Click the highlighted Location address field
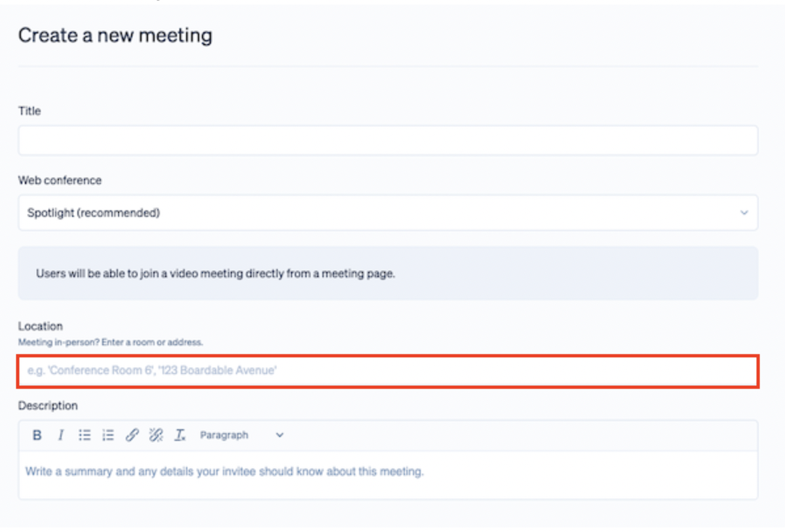The image size is (785, 532). [x=388, y=370]
